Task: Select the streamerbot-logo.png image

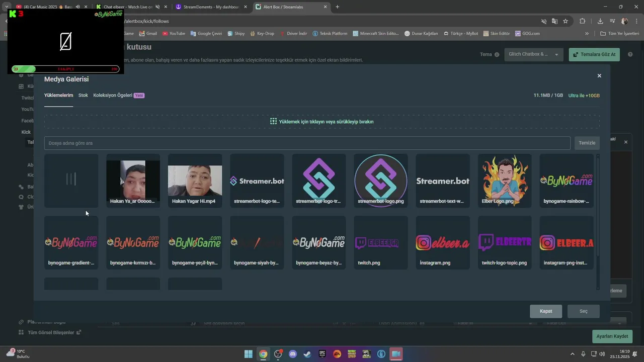Action: 380,181
